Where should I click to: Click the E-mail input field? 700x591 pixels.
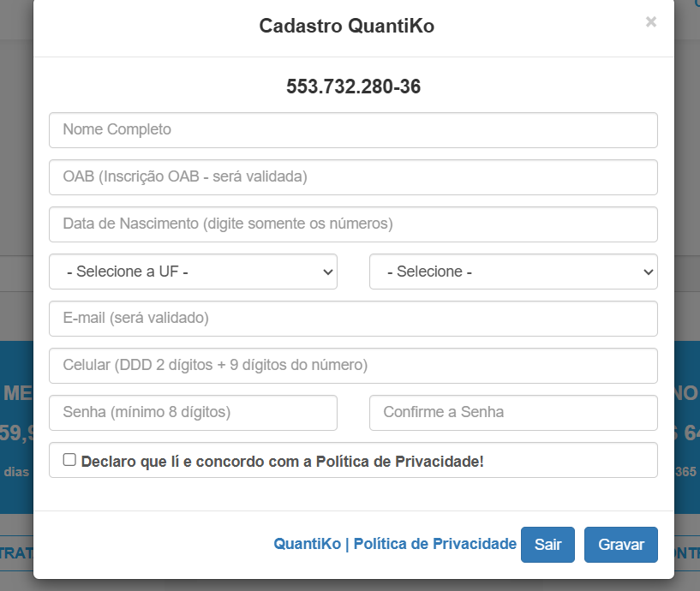pyautogui.click(x=353, y=319)
